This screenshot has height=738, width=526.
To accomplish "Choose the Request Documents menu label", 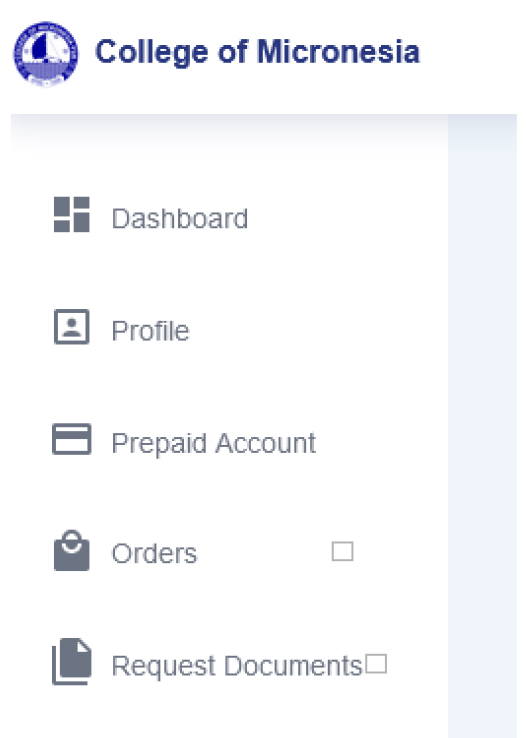I will (237, 666).
